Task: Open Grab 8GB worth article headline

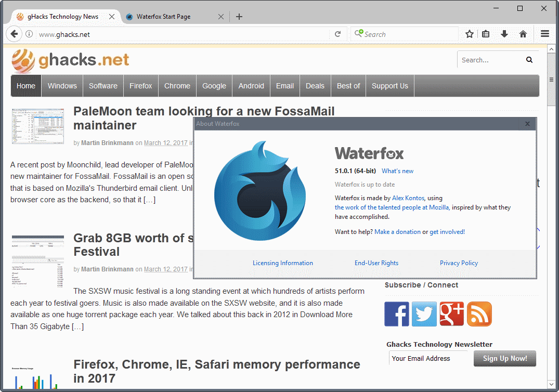Action: (134, 245)
